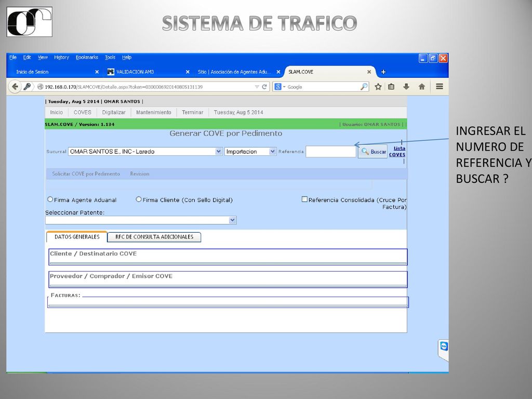Click the TeamViewer side panel icon
This screenshot has height=399, width=532.
(x=444, y=347)
